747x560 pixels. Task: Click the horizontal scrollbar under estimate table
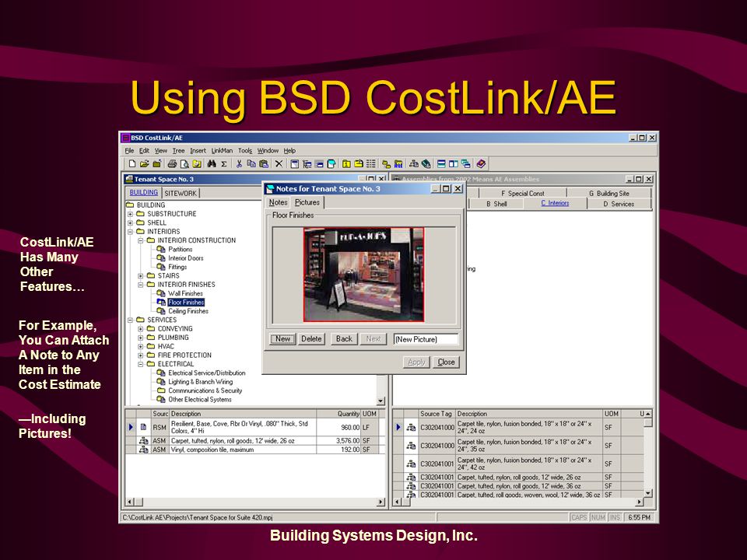[255, 502]
